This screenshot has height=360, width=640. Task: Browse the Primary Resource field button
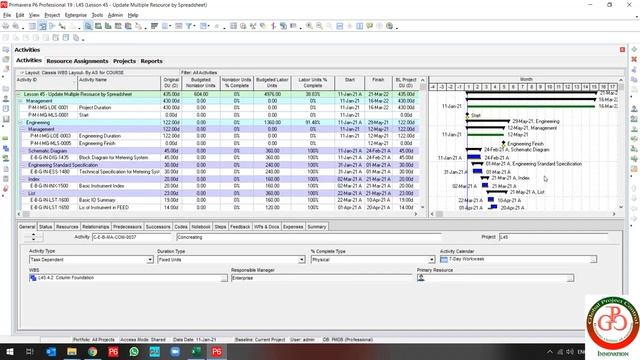(570, 278)
